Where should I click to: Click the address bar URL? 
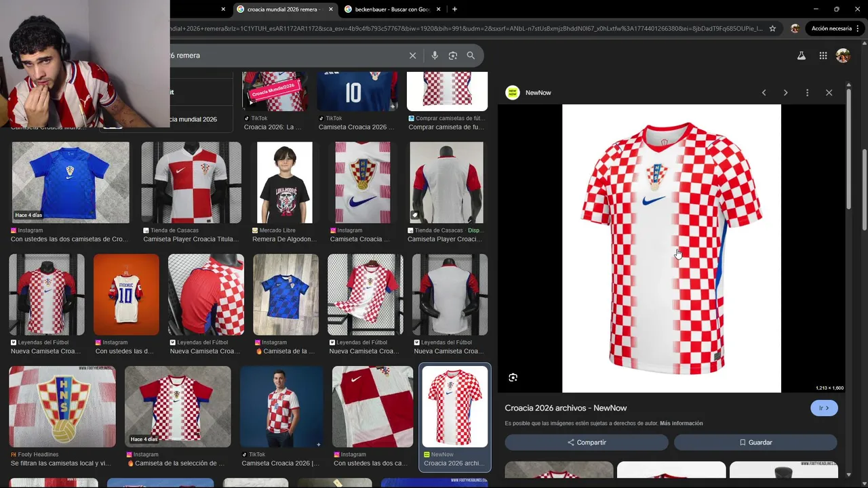(x=467, y=28)
